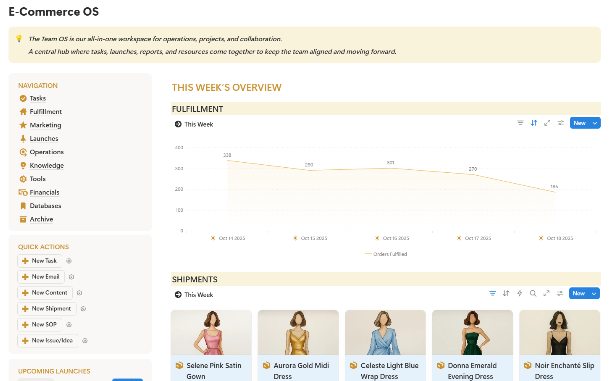Image resolution: width=610 pixels, height=381 pixels.
Task: Select the Shipments This Week view tab
Action: [x=194, y=295]
